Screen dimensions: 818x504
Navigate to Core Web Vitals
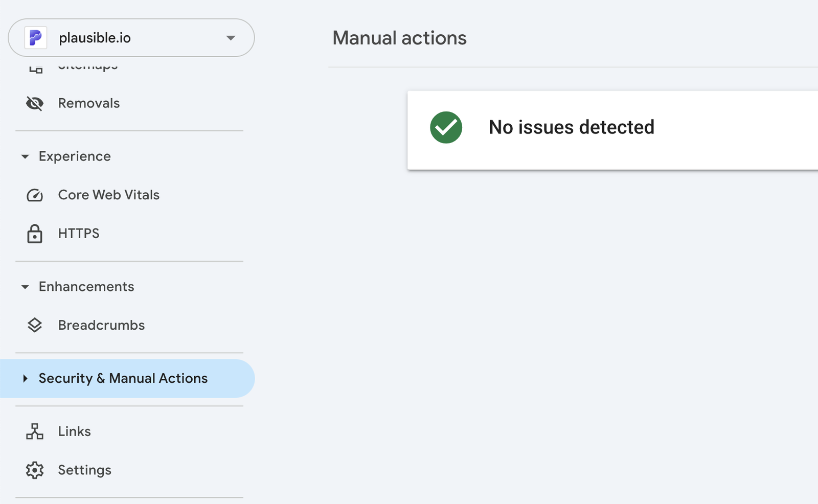pyautogui.click(x=108, y=195)
